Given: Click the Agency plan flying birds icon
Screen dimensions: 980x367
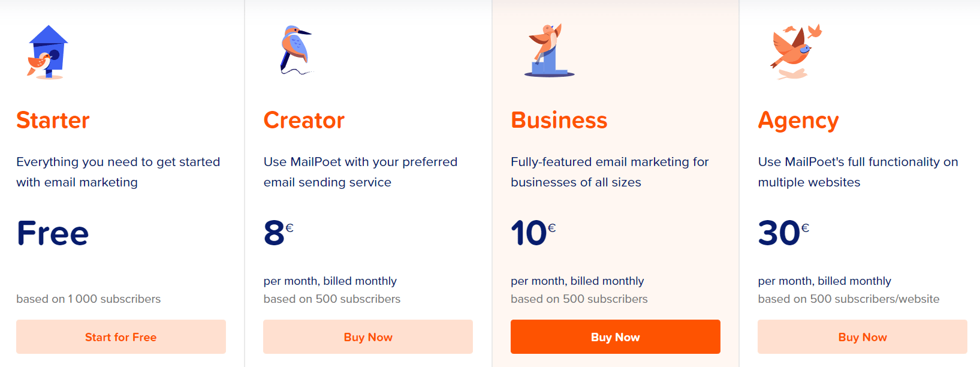Looking at the screenshot, I should click(x=796, y=52).
